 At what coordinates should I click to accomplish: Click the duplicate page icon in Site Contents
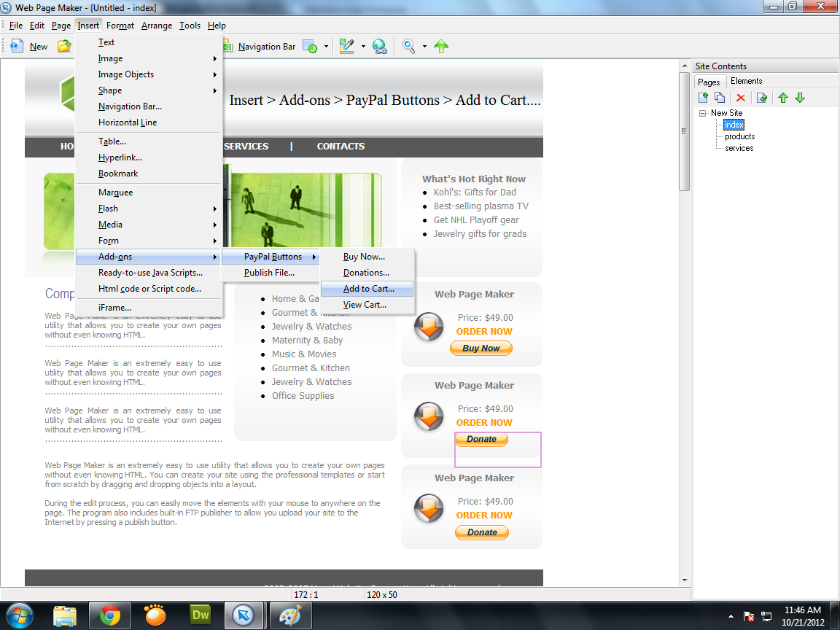tap(720, 98)
